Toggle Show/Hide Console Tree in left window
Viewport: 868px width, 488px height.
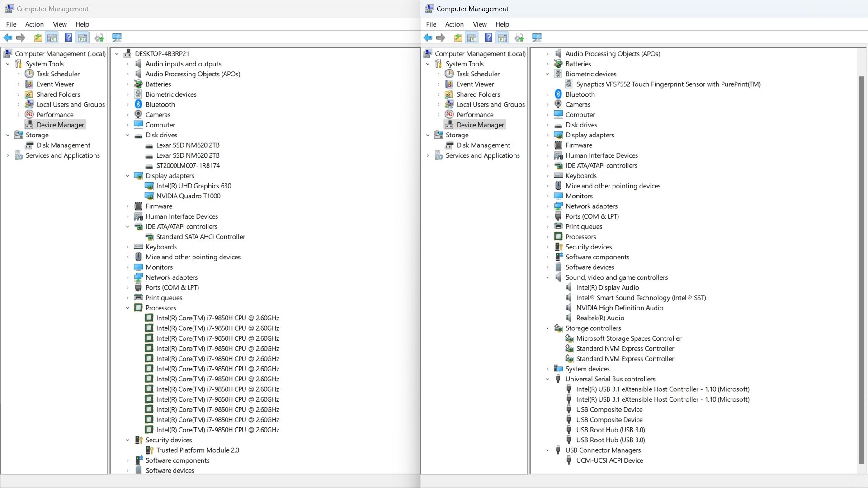pos(52,38)
